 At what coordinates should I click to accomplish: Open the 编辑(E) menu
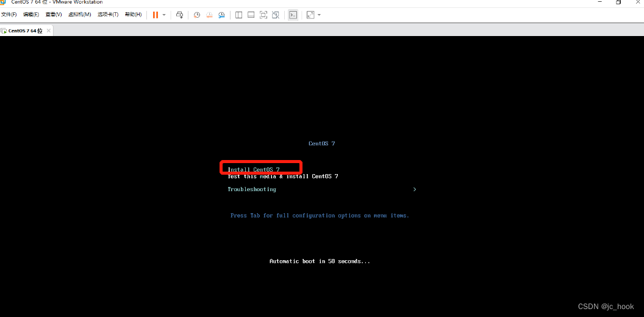[x=31, y=15]
